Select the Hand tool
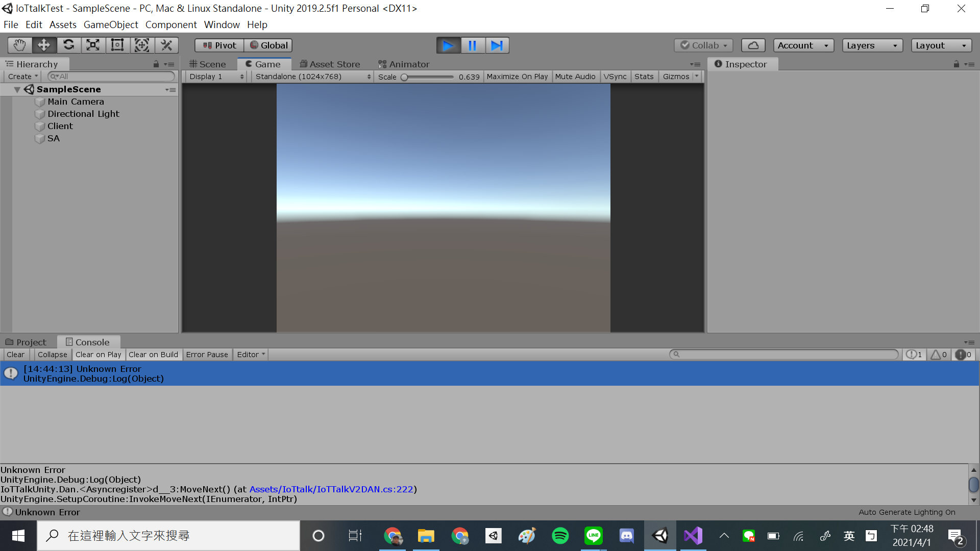This screenshot has width=980, height=551. (19, 45)
